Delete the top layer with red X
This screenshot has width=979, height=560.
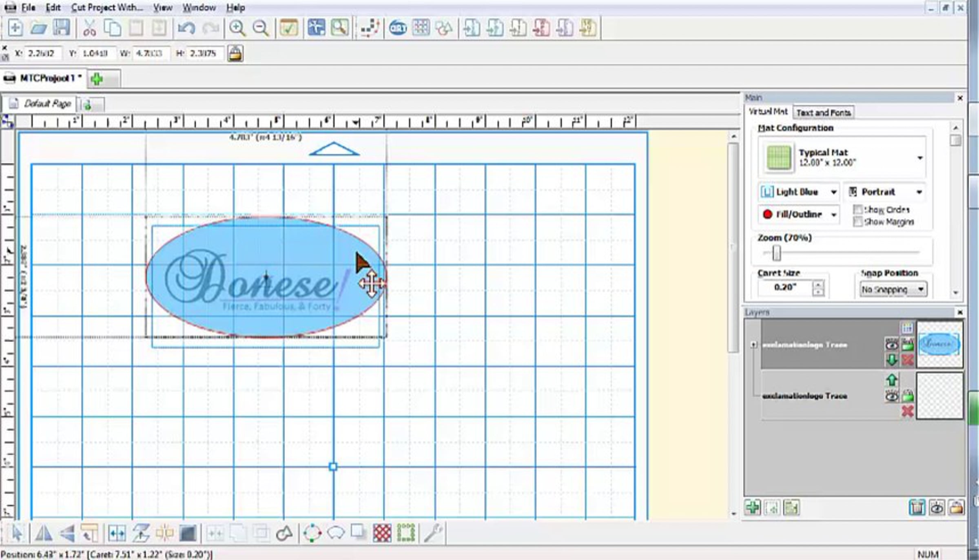[908, 360]
